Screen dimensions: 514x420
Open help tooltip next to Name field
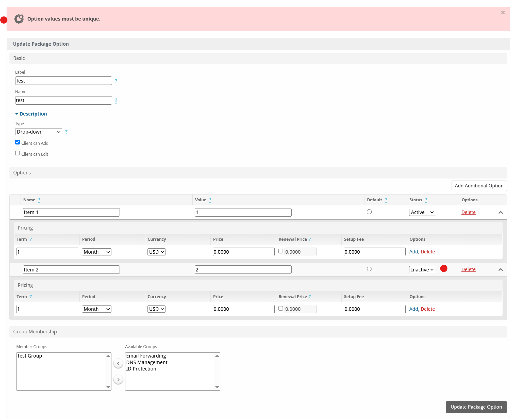116,100
